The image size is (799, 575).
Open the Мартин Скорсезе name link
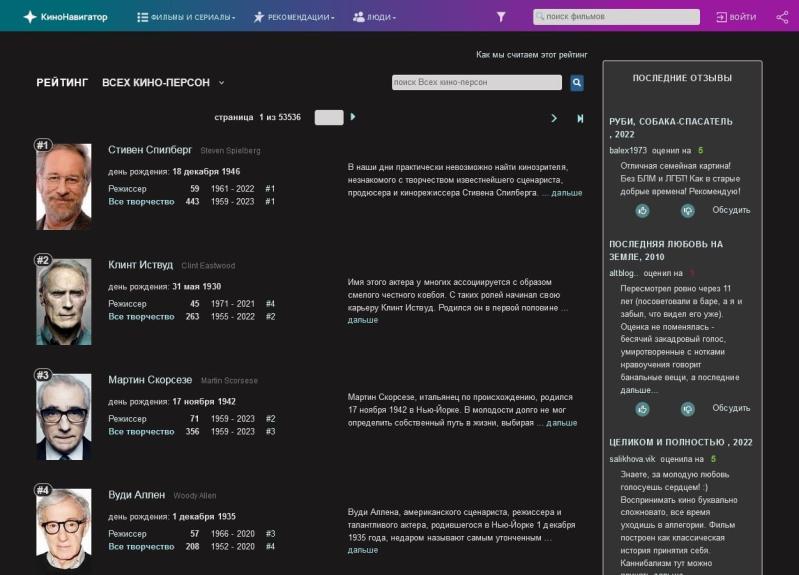pos(150,380)
